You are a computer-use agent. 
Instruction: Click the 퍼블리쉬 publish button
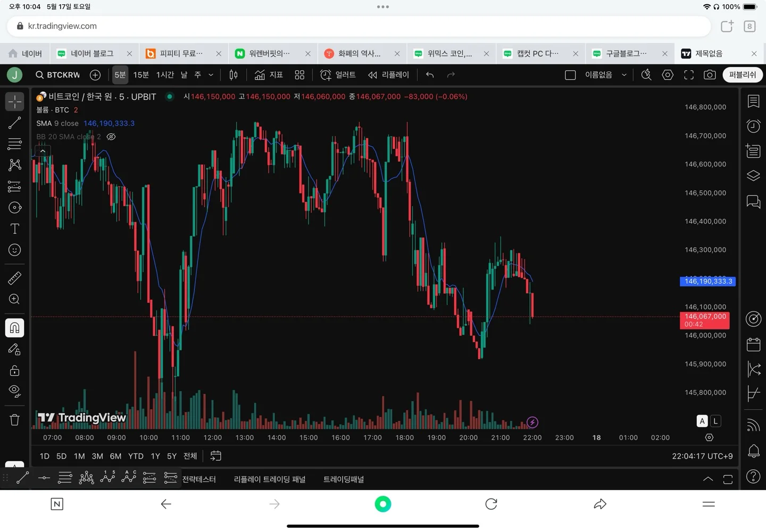[742, 75]
